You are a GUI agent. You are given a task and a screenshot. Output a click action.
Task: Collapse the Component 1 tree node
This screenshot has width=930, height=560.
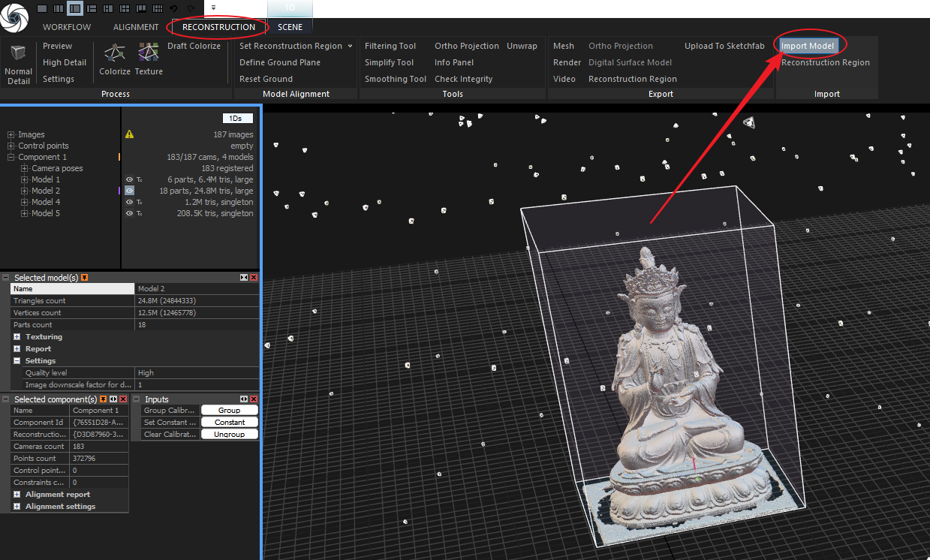point(11,158)
